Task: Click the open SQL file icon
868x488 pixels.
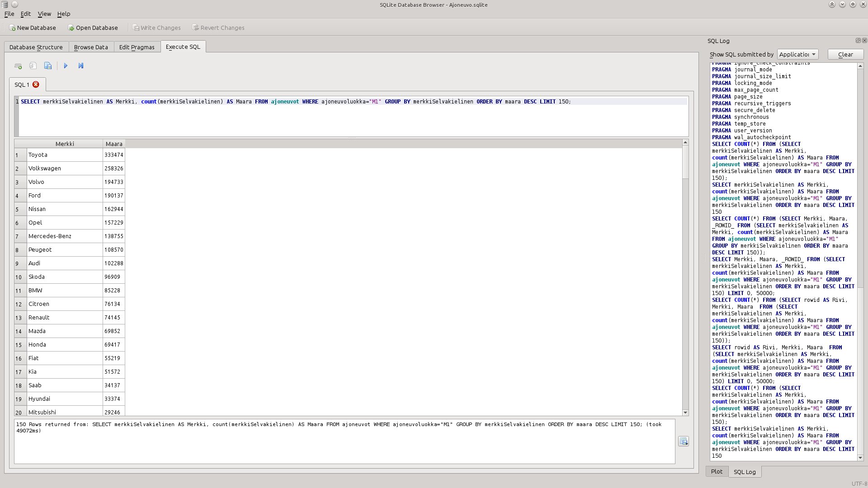Action: [33, 66]
